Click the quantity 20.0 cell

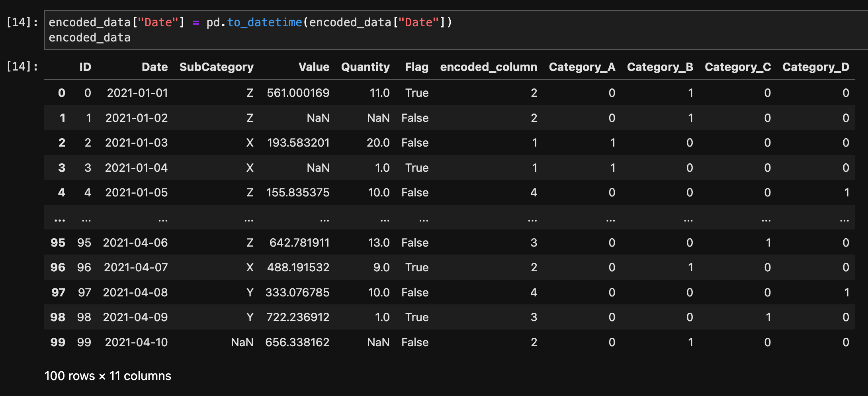tap(378, 143)
